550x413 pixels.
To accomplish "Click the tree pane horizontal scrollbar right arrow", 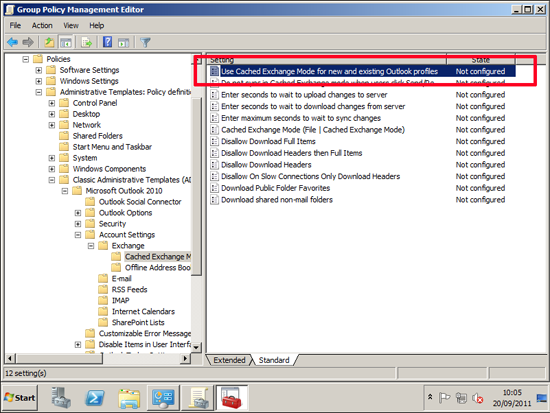I will [x=185, y=358].
